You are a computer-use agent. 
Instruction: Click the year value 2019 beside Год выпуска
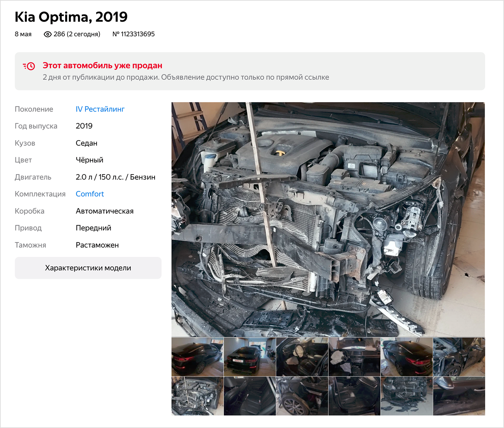tap(84, 126)
